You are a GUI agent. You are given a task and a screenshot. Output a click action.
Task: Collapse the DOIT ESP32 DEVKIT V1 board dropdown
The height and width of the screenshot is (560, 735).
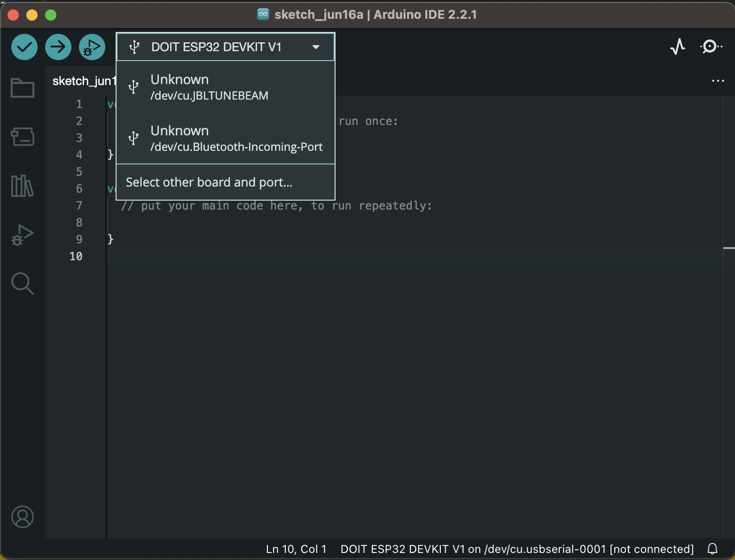click(226, 47)
